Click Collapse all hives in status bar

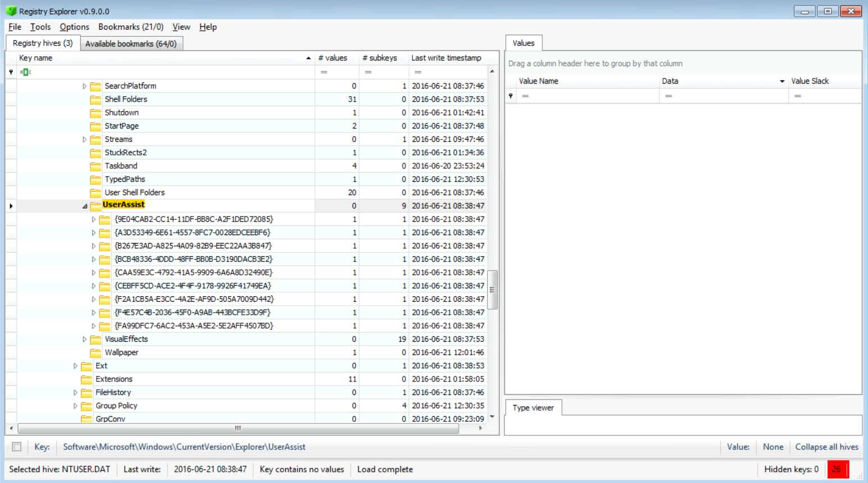pyautogui.click(x=826, y=447)
